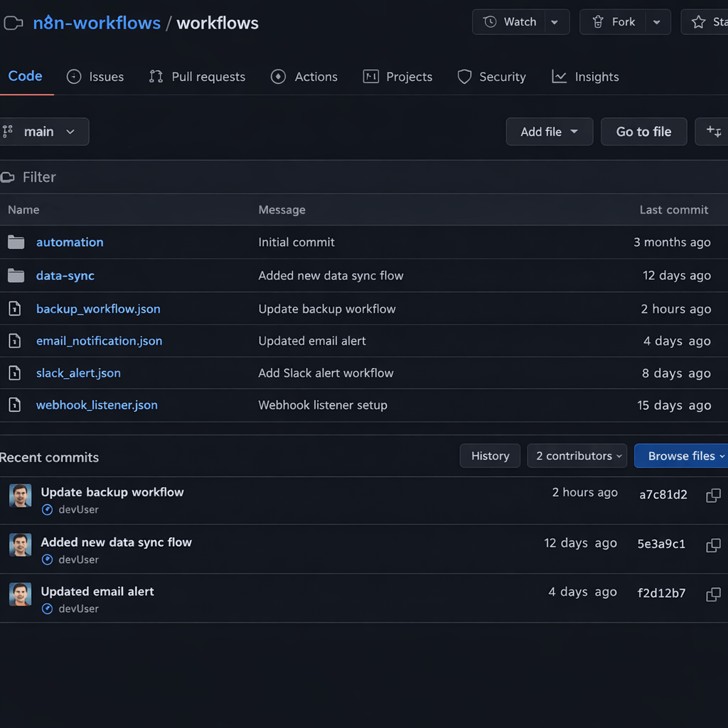This screenshot has width=728, height=728.
Task: Click the webhook_listener.json file icon
Action: tap(15, 405)
